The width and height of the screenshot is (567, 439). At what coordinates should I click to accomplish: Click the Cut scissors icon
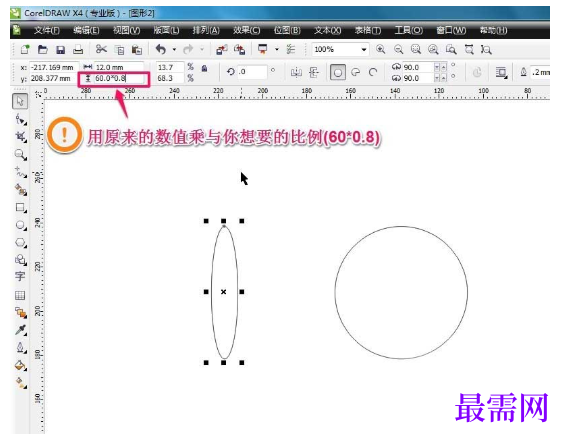coord(101,49)
